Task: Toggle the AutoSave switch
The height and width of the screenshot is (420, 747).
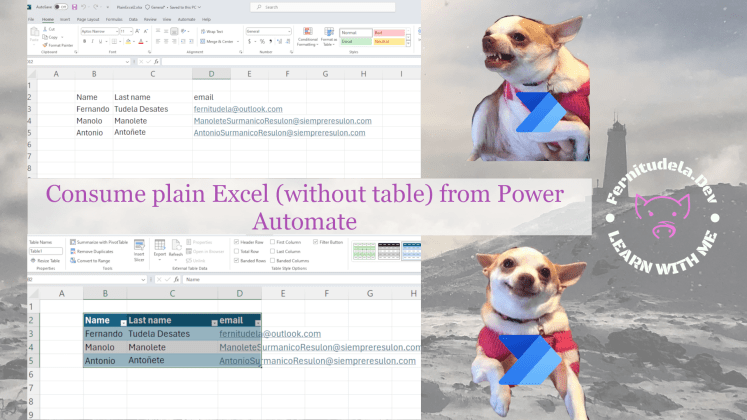Action: tap(61, 7)
